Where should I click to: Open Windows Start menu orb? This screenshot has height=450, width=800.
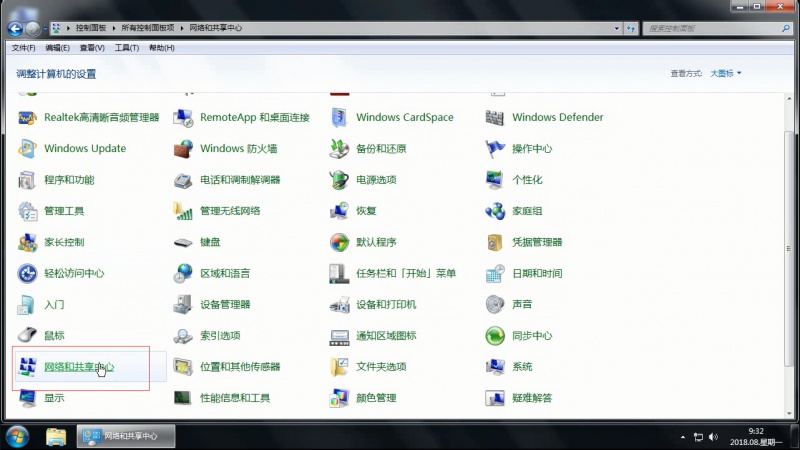coord(17,437)
